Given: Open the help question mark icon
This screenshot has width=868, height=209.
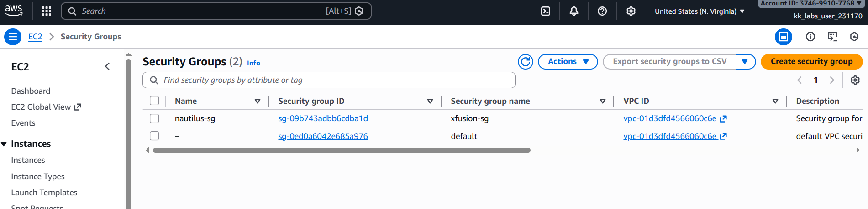Looking at the screenshot, I should [x=602, y=11].
